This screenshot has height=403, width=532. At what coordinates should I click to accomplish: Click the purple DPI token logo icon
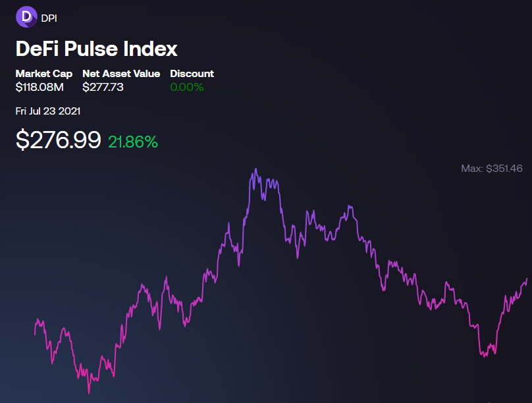pyautogui.click(x=26, y=16)
